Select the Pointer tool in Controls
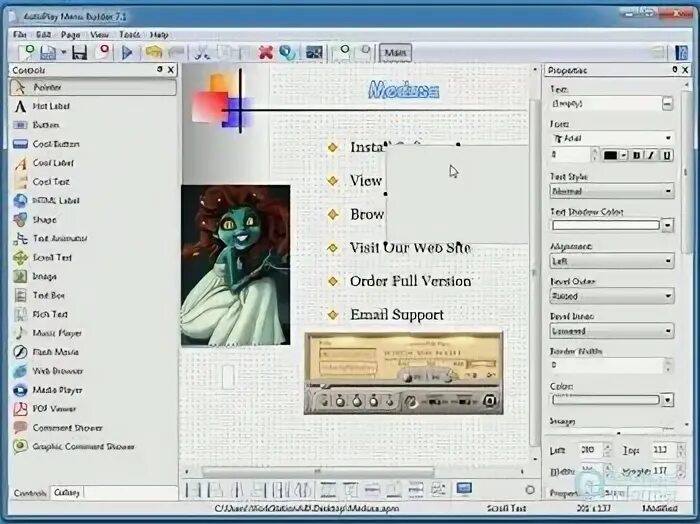 (93, 87)
